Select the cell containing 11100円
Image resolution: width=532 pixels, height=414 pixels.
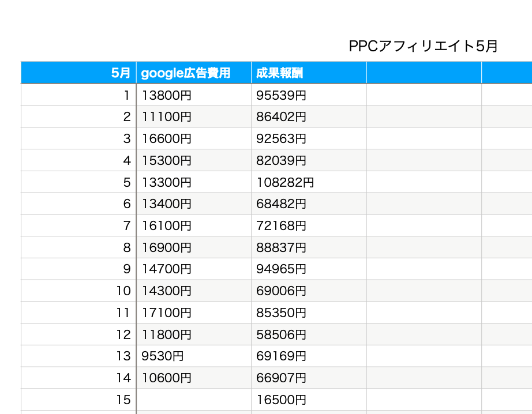193,117
